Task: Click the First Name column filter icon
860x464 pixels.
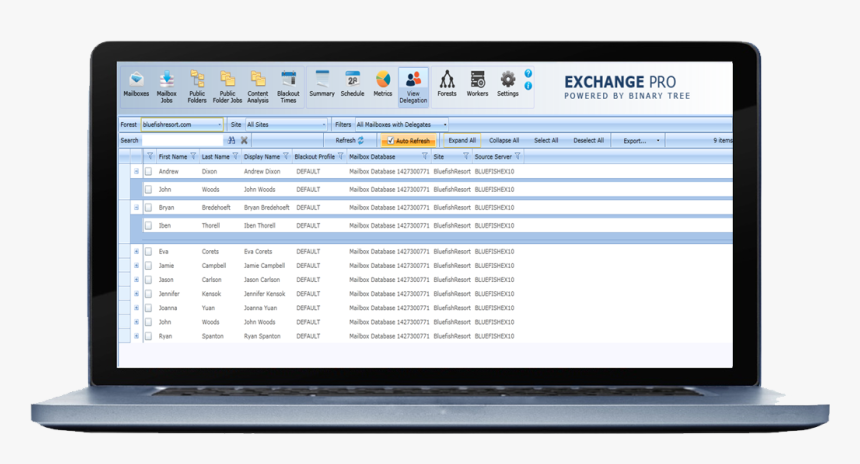Action: point(193,156)
